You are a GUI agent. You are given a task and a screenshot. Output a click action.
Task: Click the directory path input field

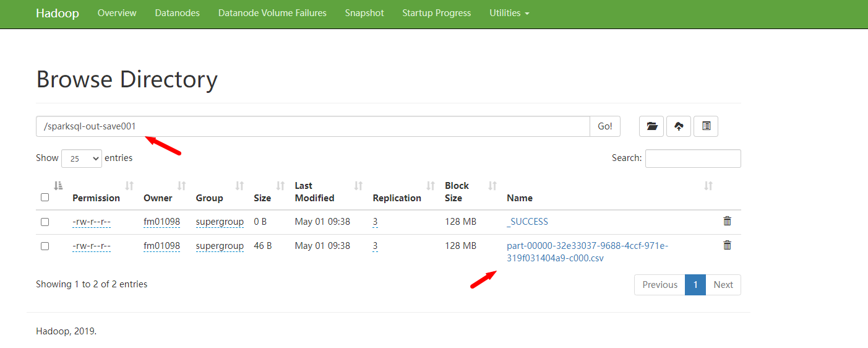pos(313,126)
